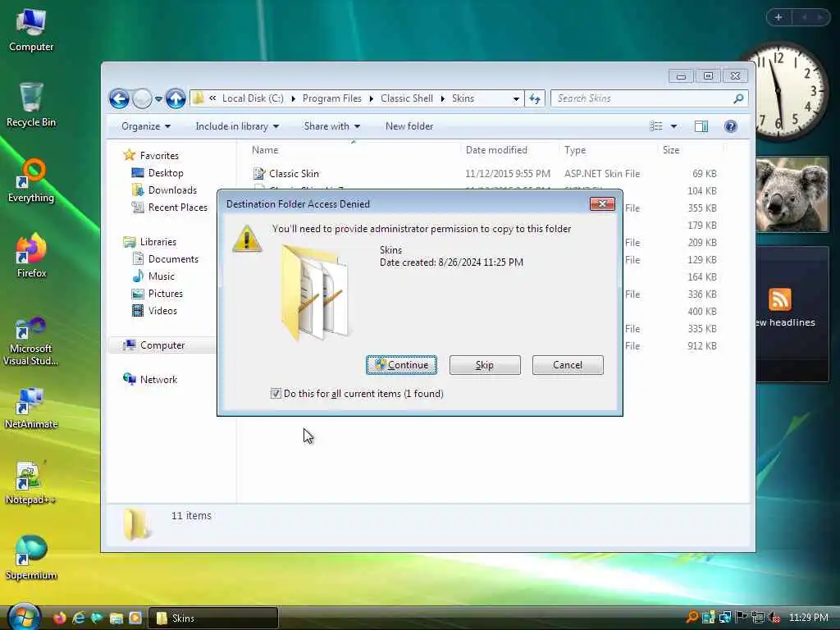
Task: Click Local Disk (C:) in address bar
Action: click(253, 98)
